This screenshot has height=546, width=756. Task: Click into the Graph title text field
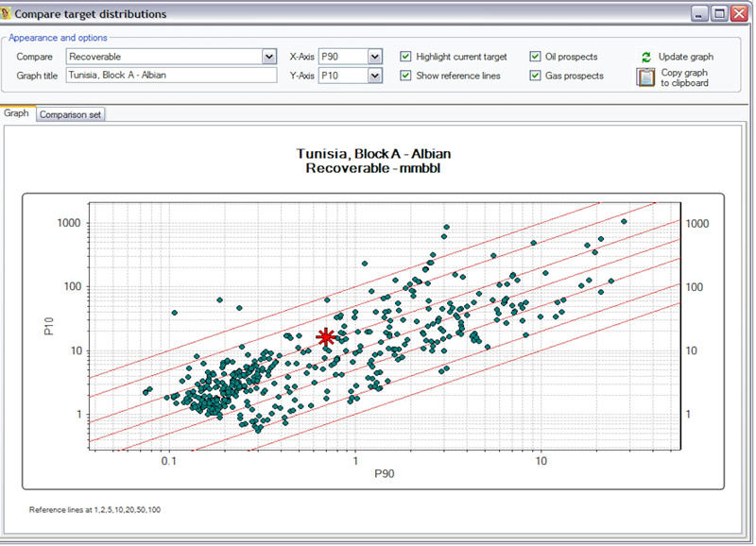[170, 76]
